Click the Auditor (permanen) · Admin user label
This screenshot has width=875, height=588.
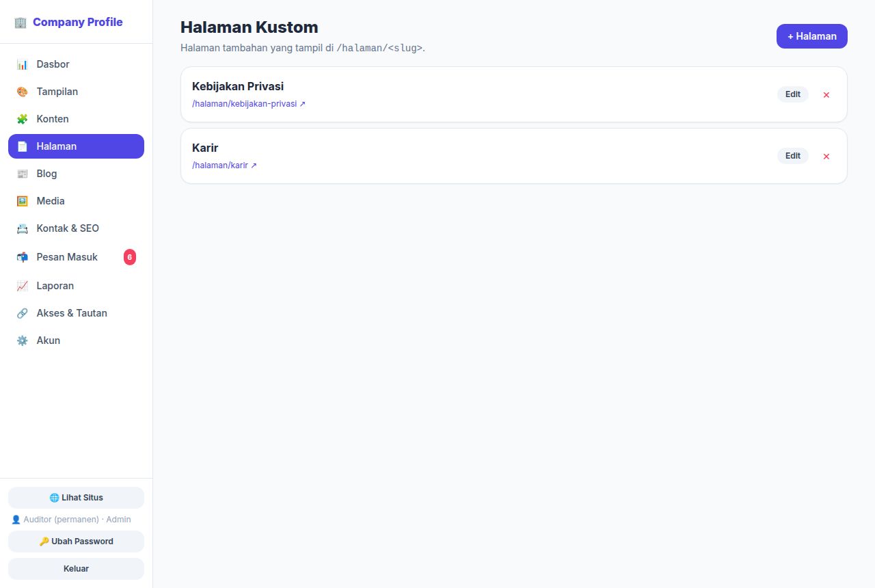tap(71, 520)
